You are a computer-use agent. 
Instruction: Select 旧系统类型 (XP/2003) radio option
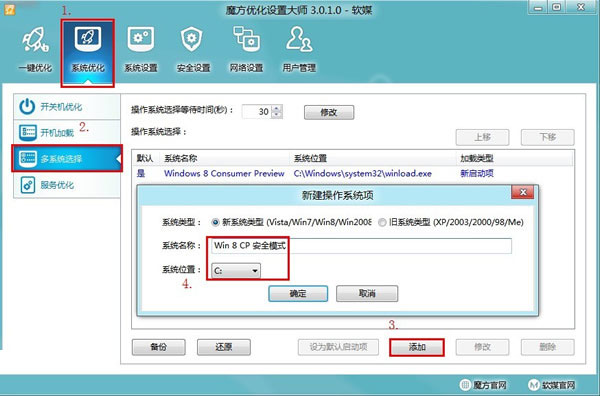click(382, 222)
